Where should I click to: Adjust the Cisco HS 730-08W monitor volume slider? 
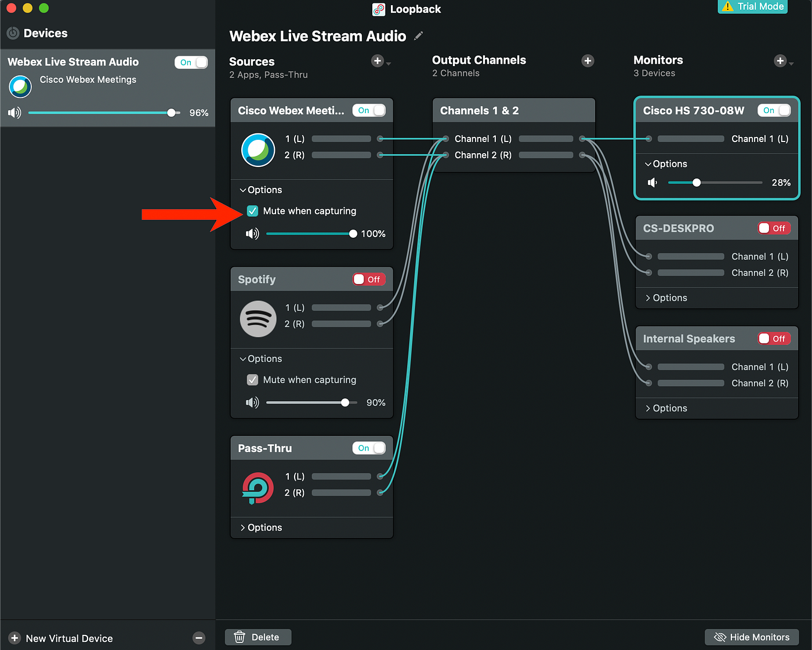tap(715, 183)
